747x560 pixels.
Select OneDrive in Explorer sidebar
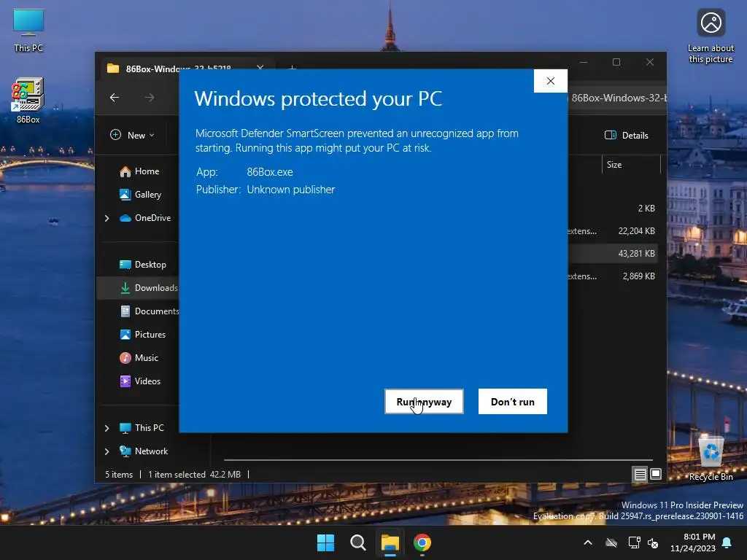146,217
